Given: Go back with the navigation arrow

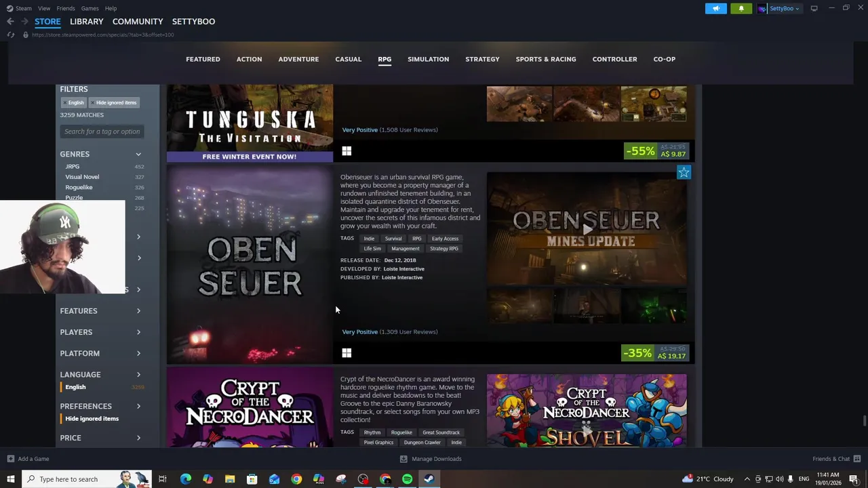Looking at the screenshot, I should pos(10,22).
